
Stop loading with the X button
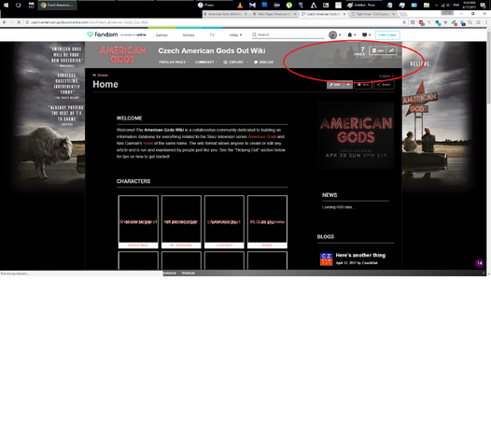(19, 22)
